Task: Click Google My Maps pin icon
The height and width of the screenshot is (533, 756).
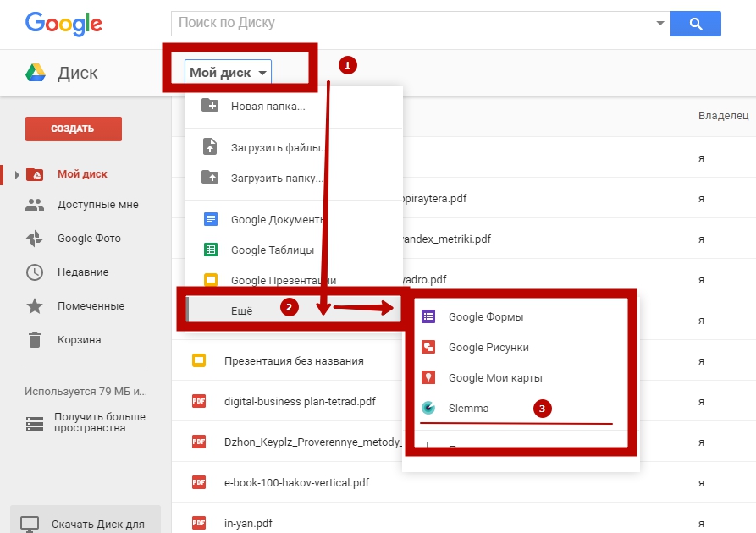Action: point(428,377)
